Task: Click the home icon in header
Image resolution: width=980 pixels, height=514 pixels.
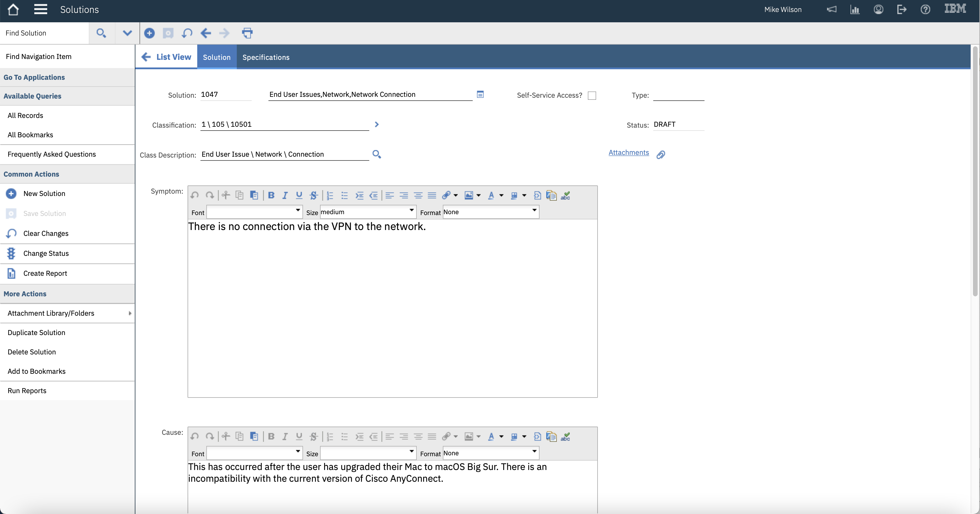Action: pos(13,9)
